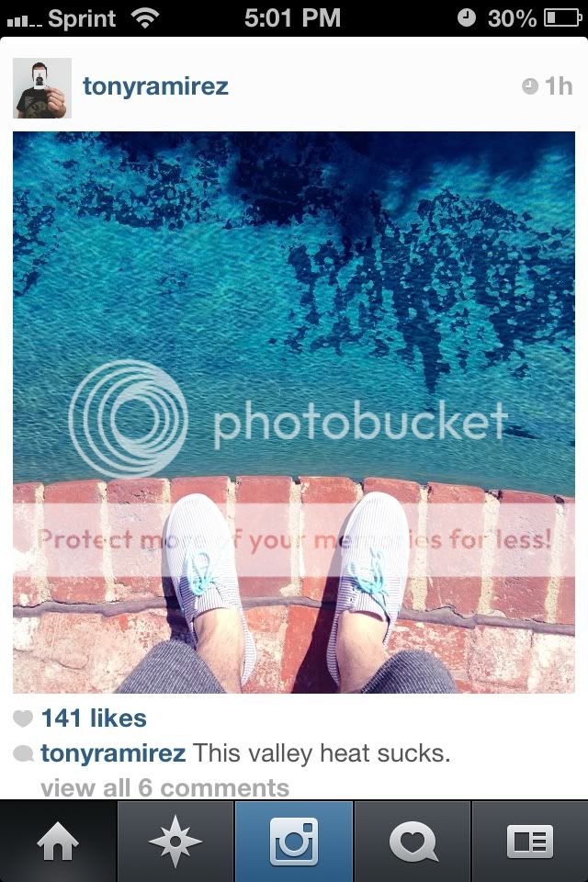Screen dimensions: 588x882
Task: Open the activity heart speech bubble tab
Action: click(413, 841)
